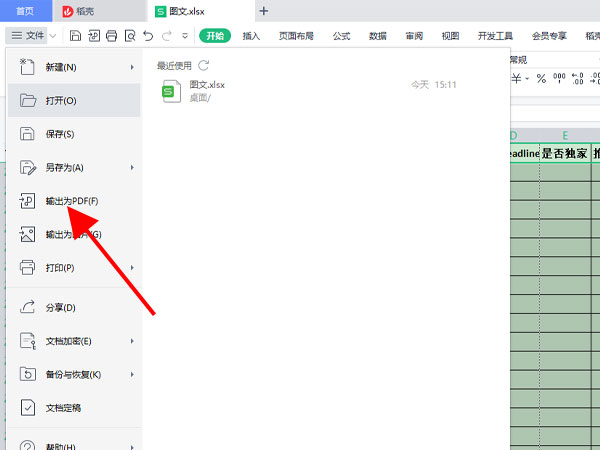The width and height of the screenshot is (600, 450).
Task: Choose 打开(O) in file menu
Action: point(74,101)
